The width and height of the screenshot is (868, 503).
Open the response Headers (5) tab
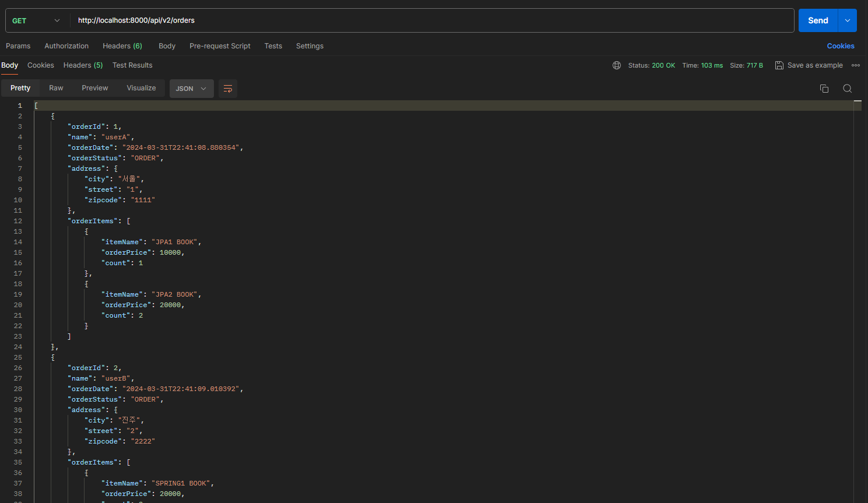tap(83, 65)
